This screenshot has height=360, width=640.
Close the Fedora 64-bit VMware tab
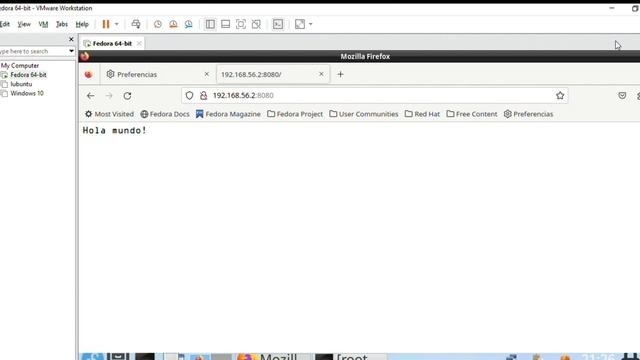tap(139, 43)
